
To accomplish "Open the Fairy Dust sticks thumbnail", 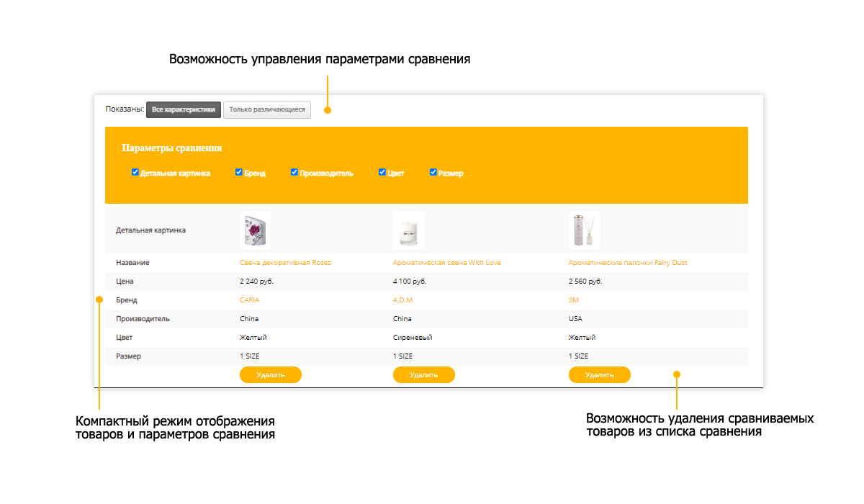I will [584, 230].
